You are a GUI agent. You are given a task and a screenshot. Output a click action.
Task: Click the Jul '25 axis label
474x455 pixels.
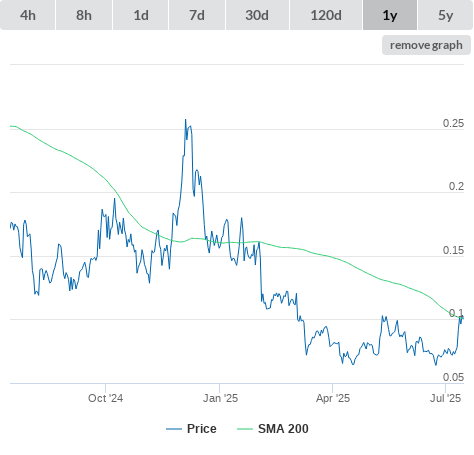[445, 398]
